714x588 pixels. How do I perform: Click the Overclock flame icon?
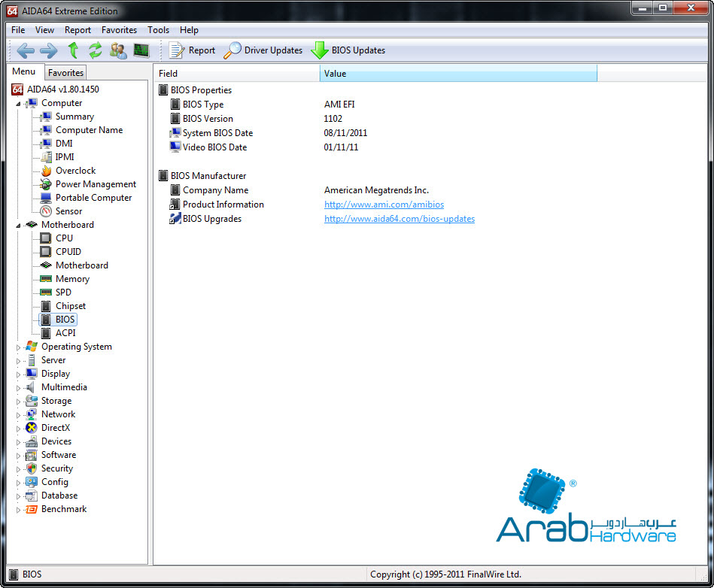point(46,171)
